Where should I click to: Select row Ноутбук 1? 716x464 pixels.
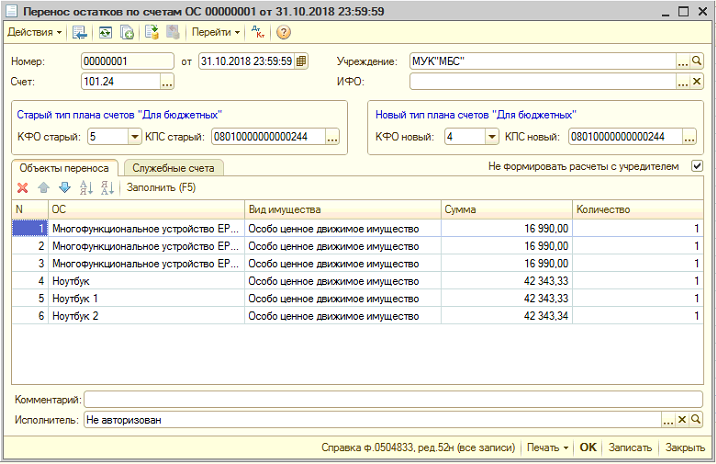(x=357, y=298)
